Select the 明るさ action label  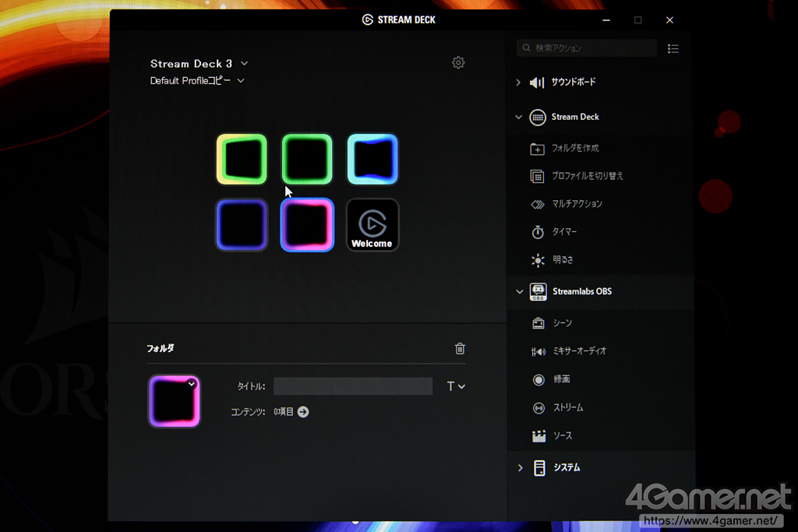coord(563,260)
